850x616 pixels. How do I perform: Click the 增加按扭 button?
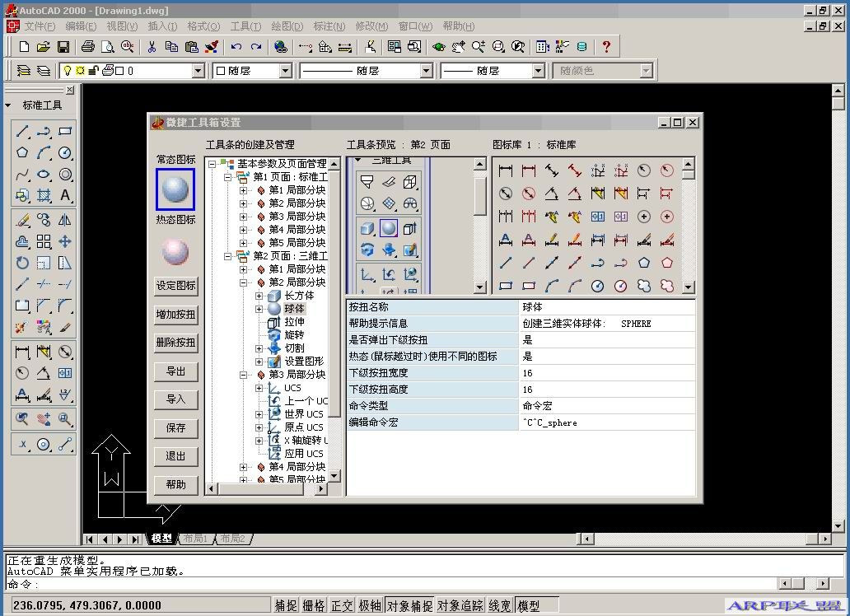click(x=175, y=315)
